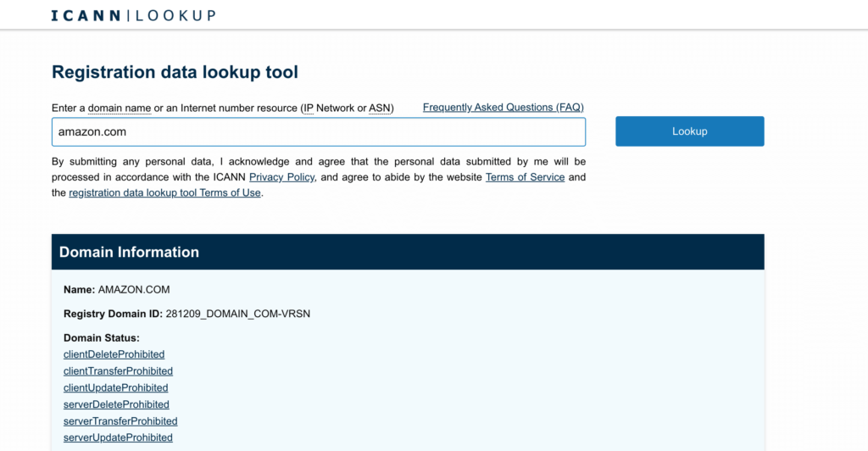Open the Privacy Policy link
This screenshot has height=451, width=868.
[281, 177]
